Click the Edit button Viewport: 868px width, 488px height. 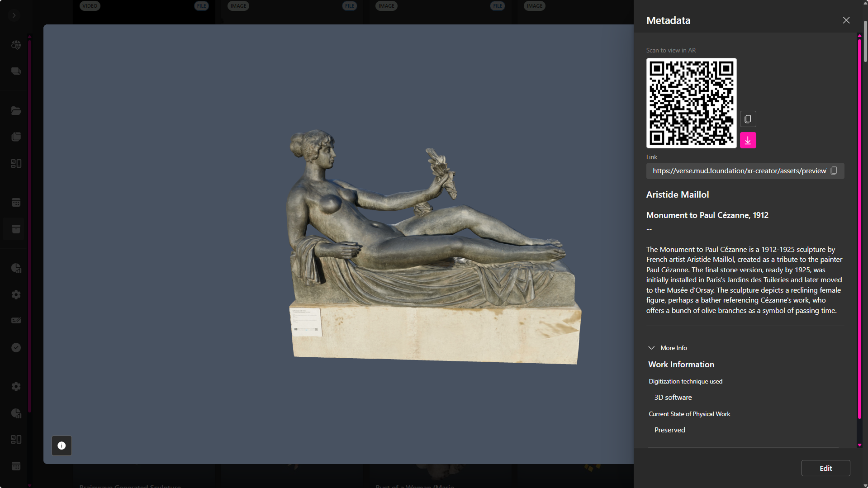(825, 468)
